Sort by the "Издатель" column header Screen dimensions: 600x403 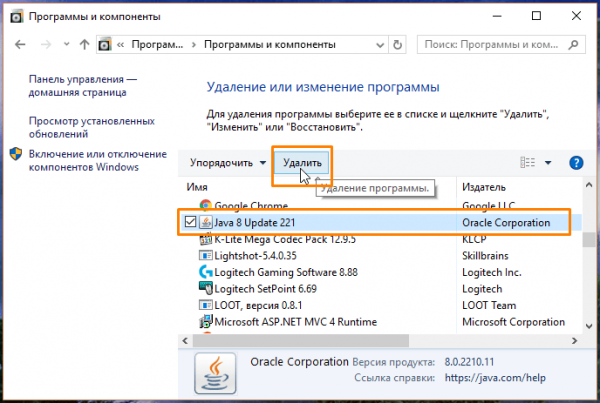click(x=484, y=187)
